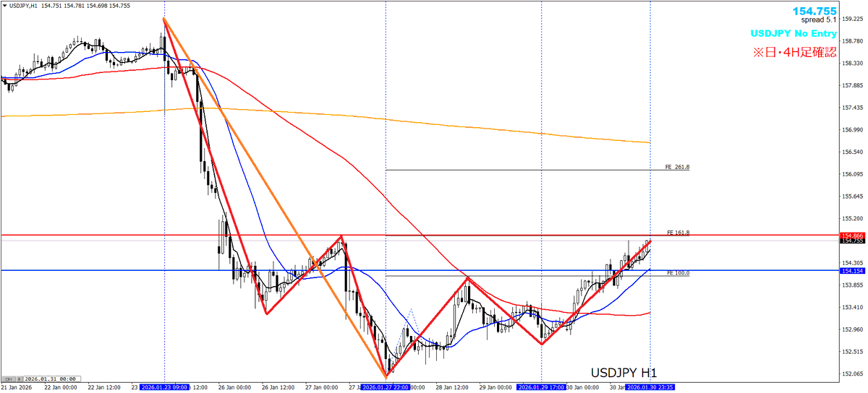The height and width of the screenshot is (393, 868).
Task: Click the USDJPY H1 label at bottom
Action: coord(624,373)
